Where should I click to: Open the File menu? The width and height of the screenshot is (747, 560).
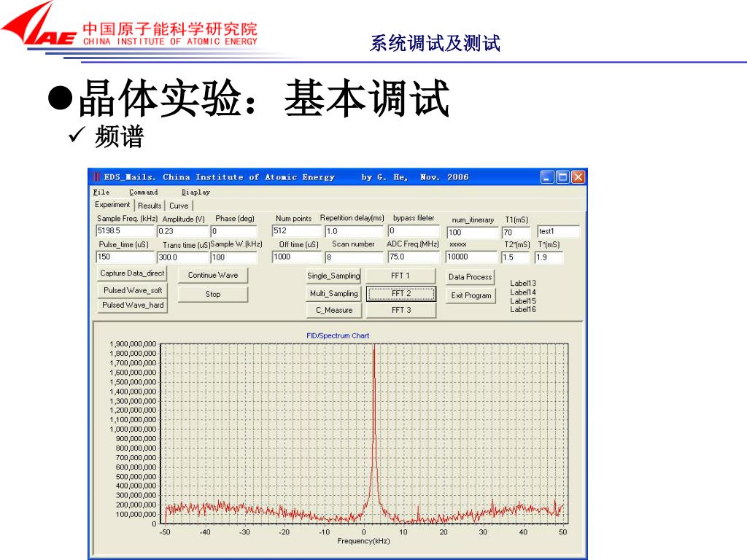101,192
